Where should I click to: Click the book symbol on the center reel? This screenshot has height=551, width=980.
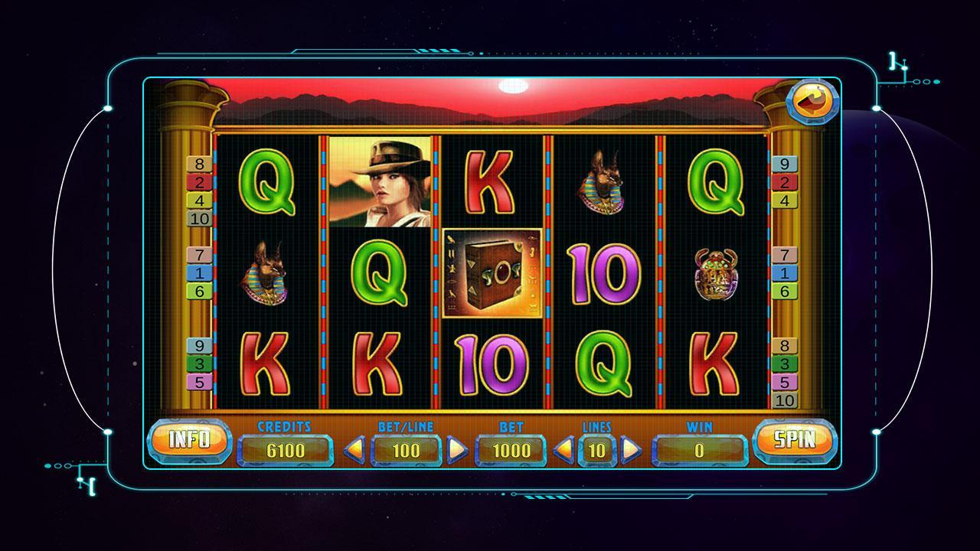tap(492, 273)
